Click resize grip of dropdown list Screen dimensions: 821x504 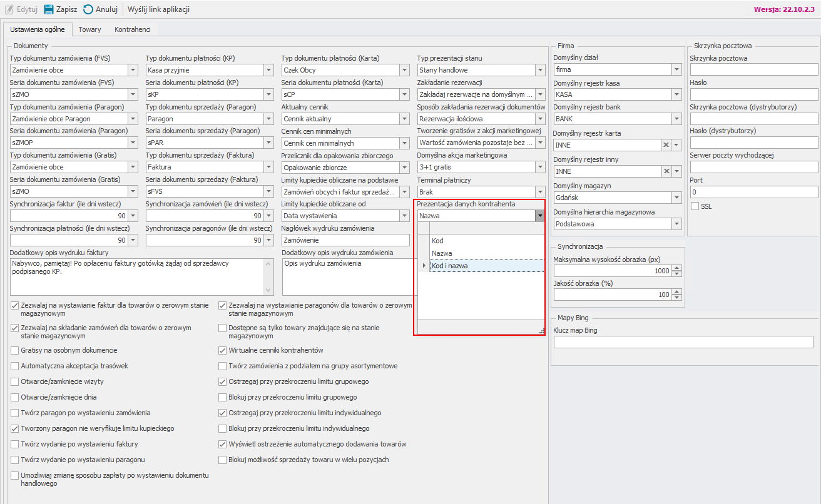point(541,331)
